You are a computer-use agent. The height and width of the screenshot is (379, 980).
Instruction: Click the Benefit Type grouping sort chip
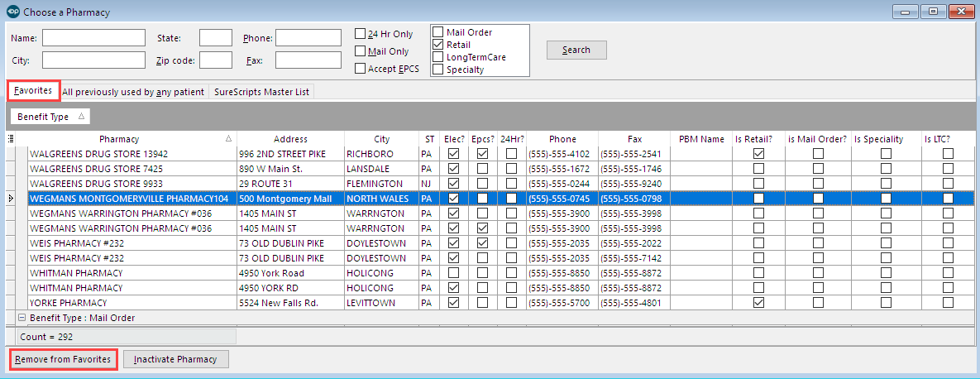[50, 117]
